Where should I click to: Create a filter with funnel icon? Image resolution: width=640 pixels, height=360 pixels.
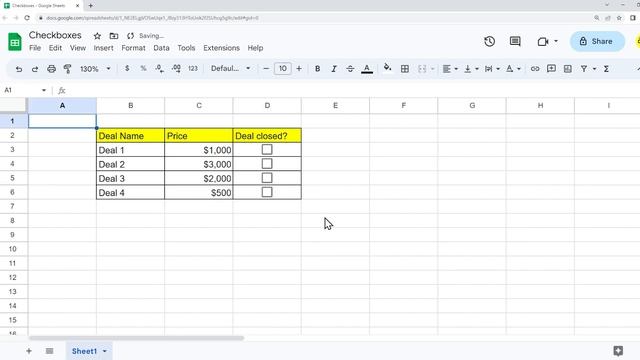[584, 69]
